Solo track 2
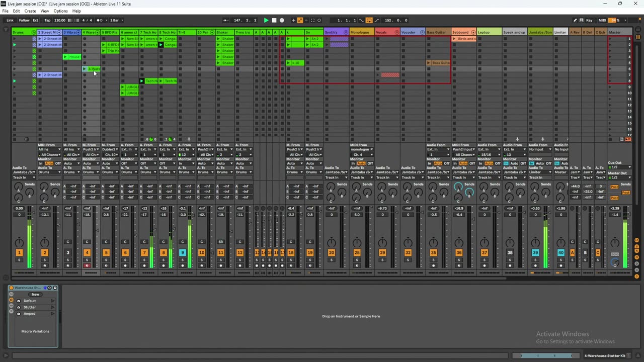 tap(44, 260)
